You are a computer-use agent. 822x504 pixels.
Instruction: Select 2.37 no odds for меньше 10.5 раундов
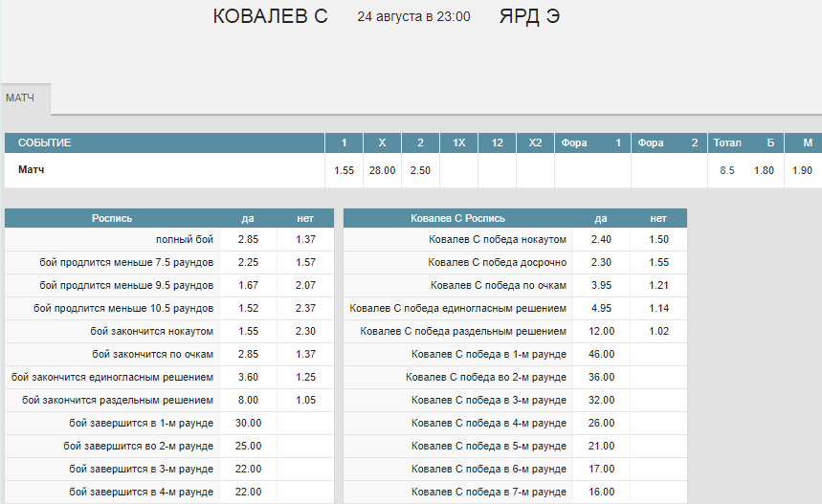305,309
